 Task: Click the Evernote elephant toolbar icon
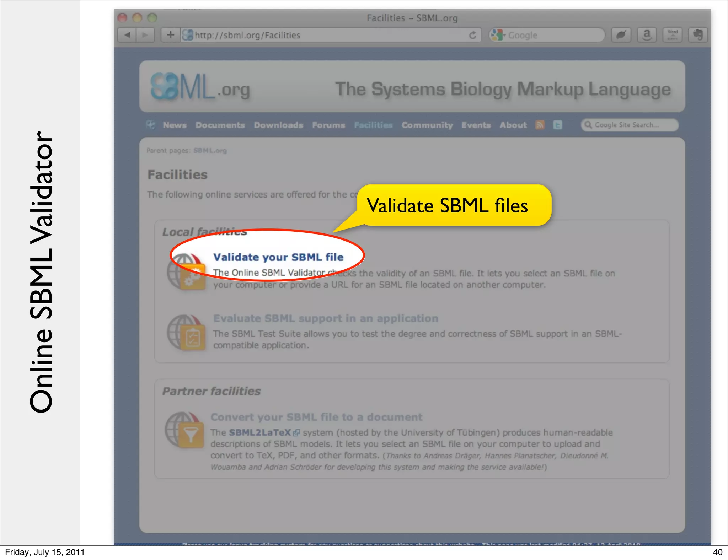click(x=698, y=35)
